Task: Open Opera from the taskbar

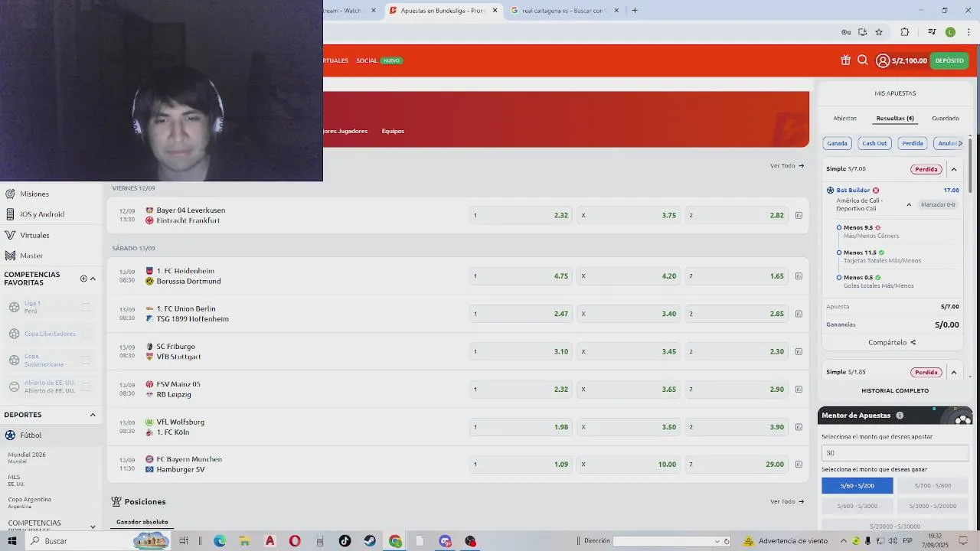Action: pos(295,541)
